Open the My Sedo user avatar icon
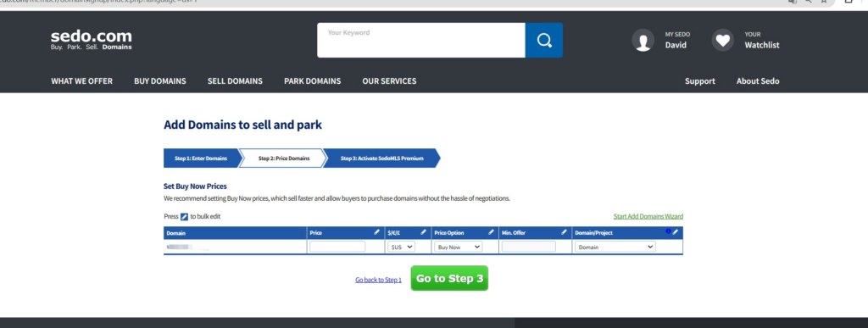This screenshot has height=328, width=868. (643, 41)
